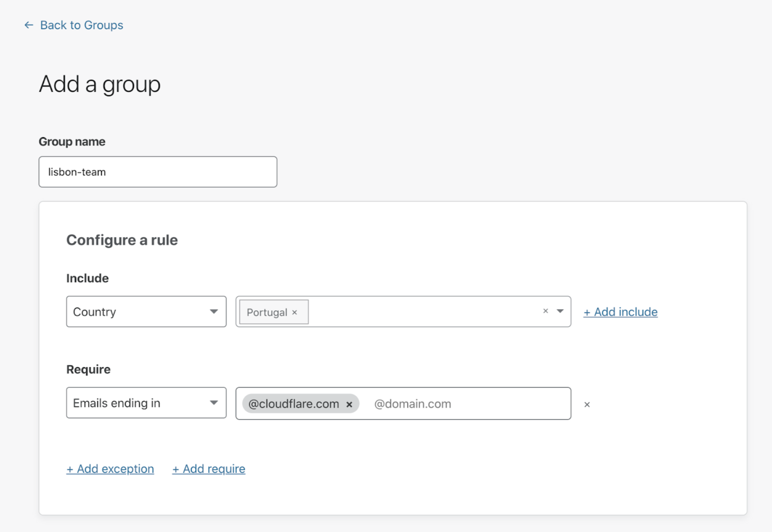Click the Add include link
The height and width of the screenshot is (532, 772).
(620, 312)
